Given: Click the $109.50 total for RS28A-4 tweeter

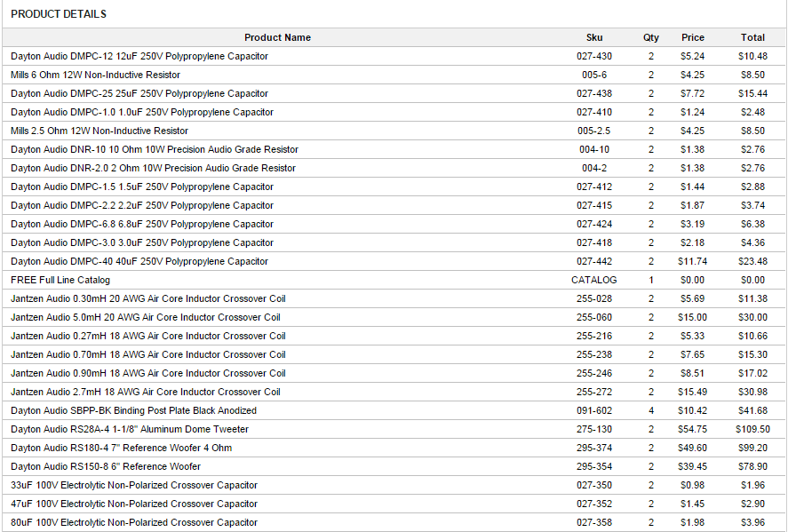Looking at the screenshot, I should tap(752, 429).
